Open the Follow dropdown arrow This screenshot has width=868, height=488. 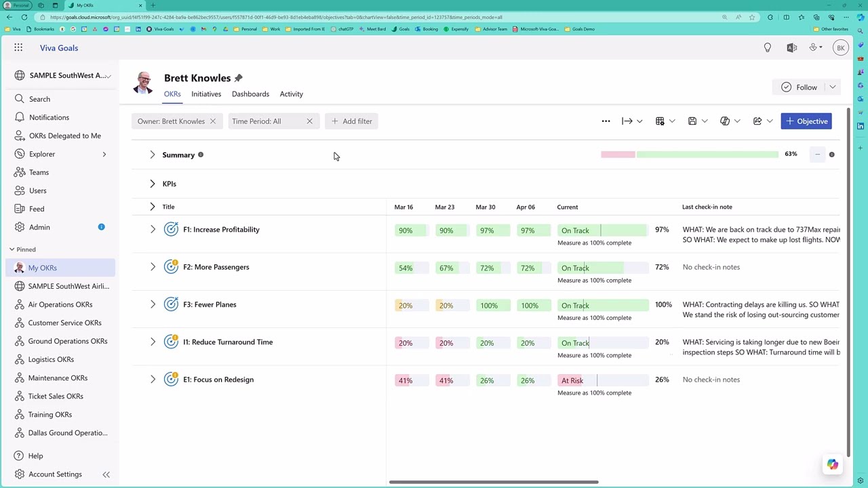(x=832, y=87)
